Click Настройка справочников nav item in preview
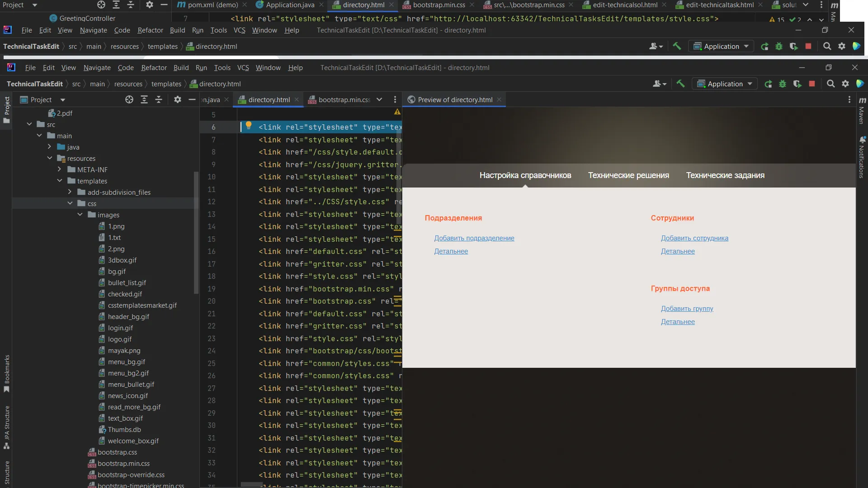The height and width of the screenshot is (488, 868). (525, 175)
